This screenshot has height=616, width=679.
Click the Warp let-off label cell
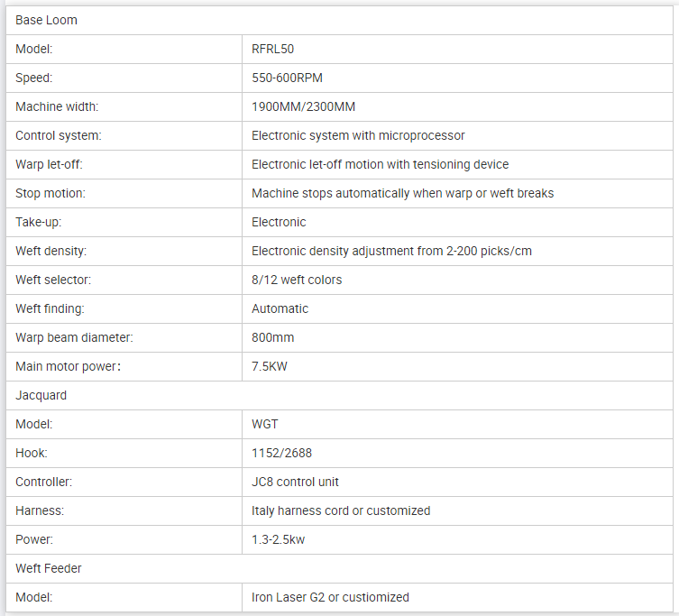(x=124, y=165)
